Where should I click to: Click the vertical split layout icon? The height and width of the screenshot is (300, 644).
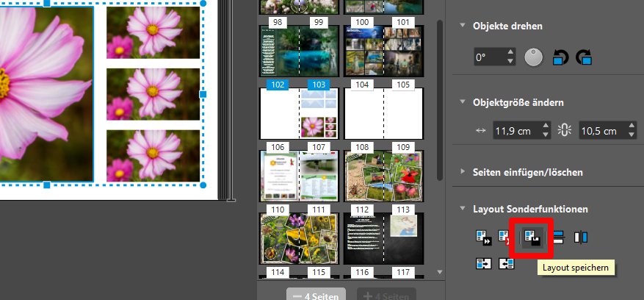(580, 237)
